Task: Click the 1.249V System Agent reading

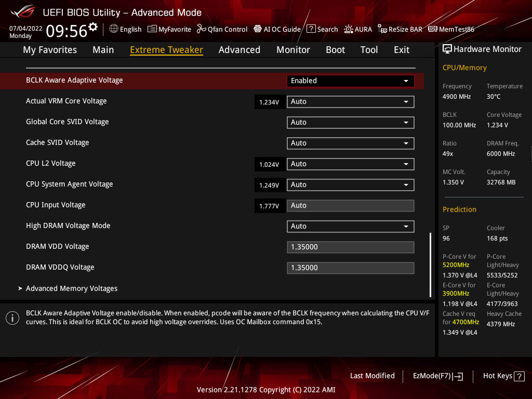Action: 270,185
